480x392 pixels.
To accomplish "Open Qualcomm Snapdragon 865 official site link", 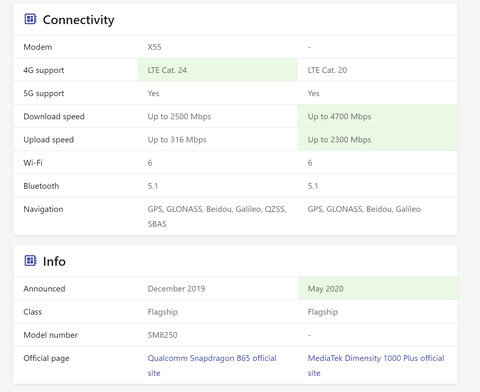I will (212, 365).
